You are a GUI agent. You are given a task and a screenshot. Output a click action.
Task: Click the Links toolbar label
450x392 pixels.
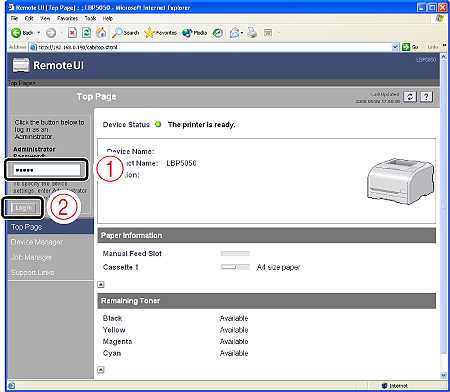click(x=433, y=47)
